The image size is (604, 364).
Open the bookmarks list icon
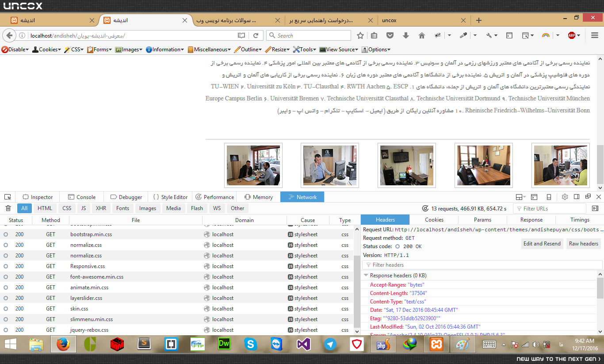coord(374,35)
